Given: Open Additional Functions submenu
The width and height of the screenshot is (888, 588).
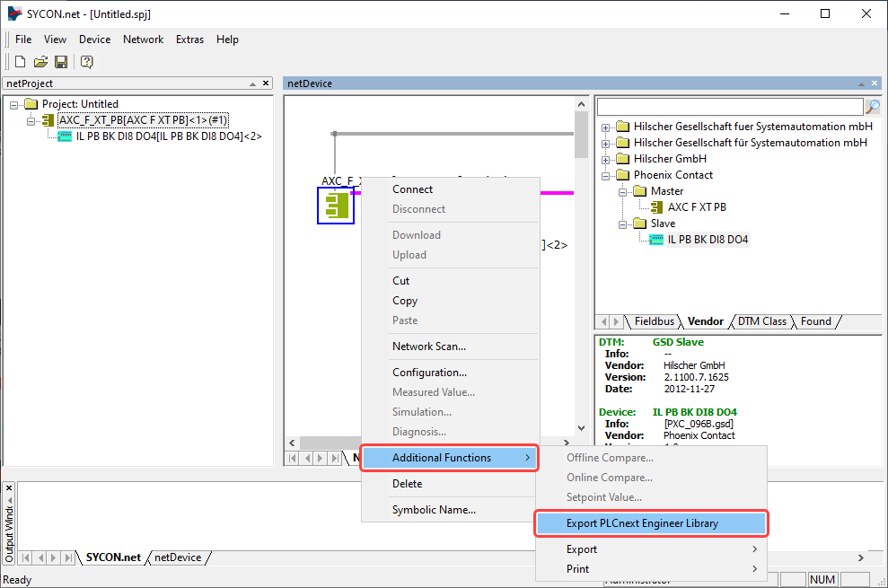Looking at the screenshot, I should point(450,458).
